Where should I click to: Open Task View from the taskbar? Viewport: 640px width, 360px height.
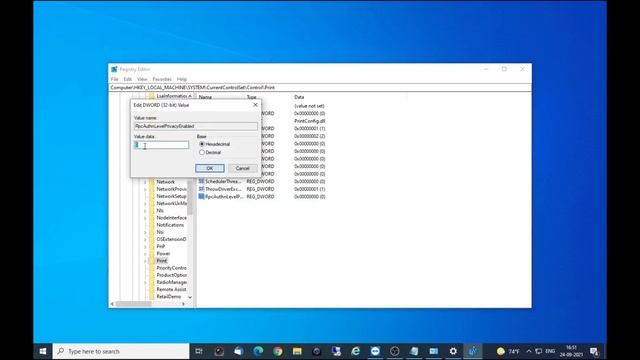point(199,351)
